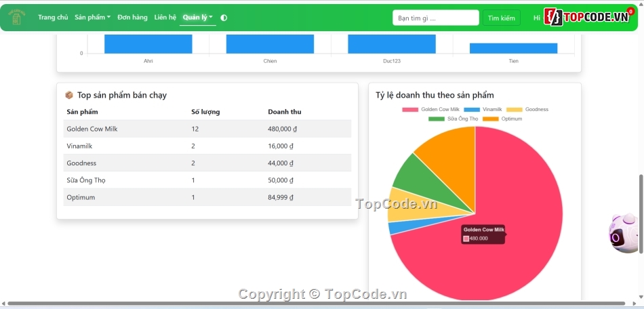This screenshot has width=644, height=309.
Task: Expand the Sản phẩm dropdown menu
Action: pos(92,18)
